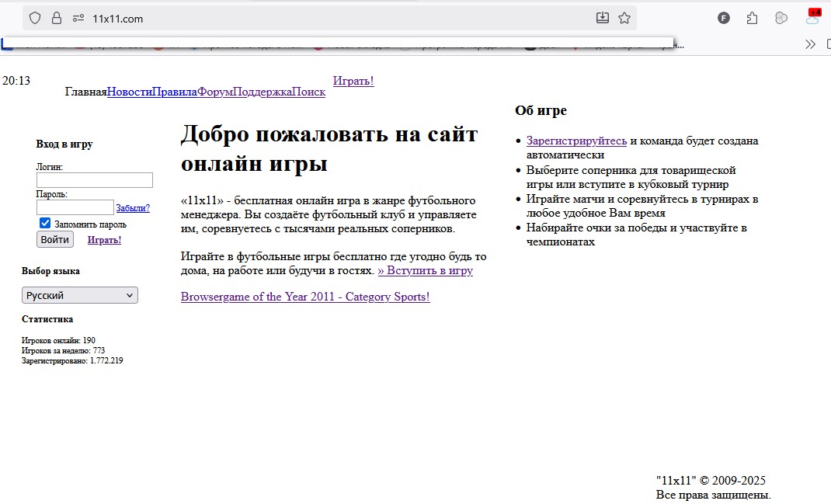Open the 'Русский' language dropdown
Screen dimensions: 831x504
79,295
